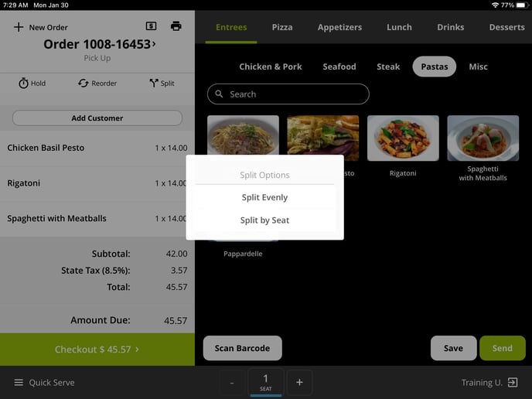Tap the Reorder arrows icon
This screenshot has width=532, height=399.
click(84, 84)
